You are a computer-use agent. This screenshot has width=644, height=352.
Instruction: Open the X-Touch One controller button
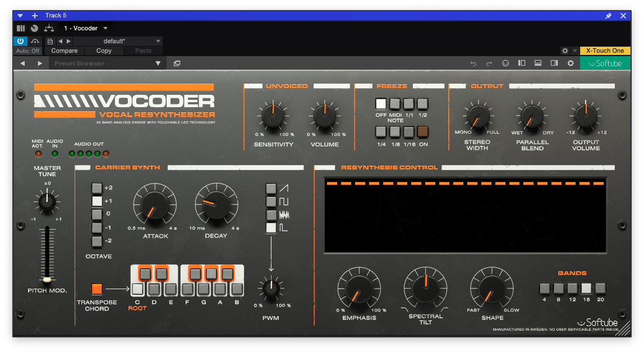coord(605,51)
